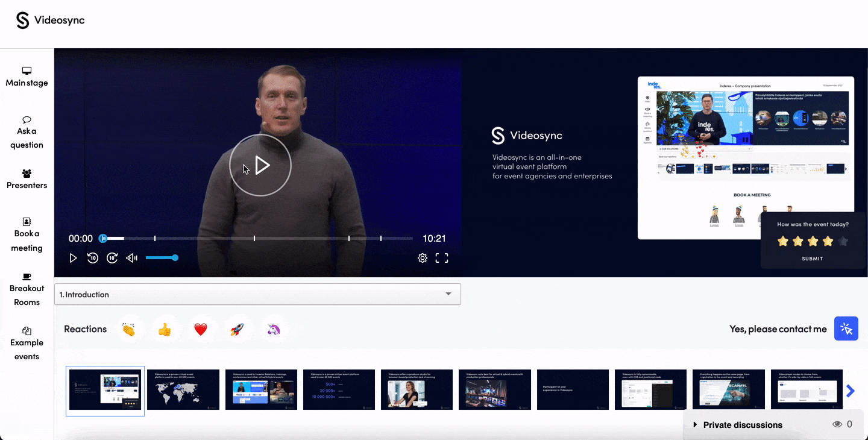Click Submit on the event rating

pos(812,259)
